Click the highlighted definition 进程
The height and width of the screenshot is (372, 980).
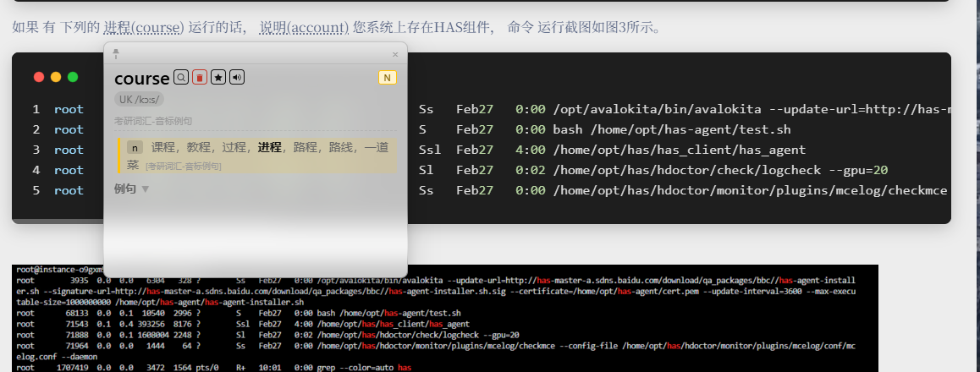(270, 148)
